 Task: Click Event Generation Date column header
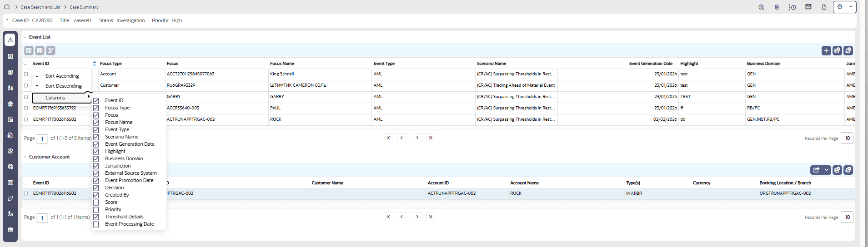(651, 64)
